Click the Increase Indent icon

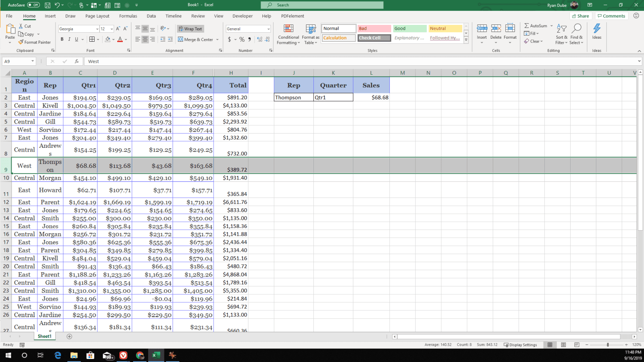pyautogui.click(x=170, y=40)
